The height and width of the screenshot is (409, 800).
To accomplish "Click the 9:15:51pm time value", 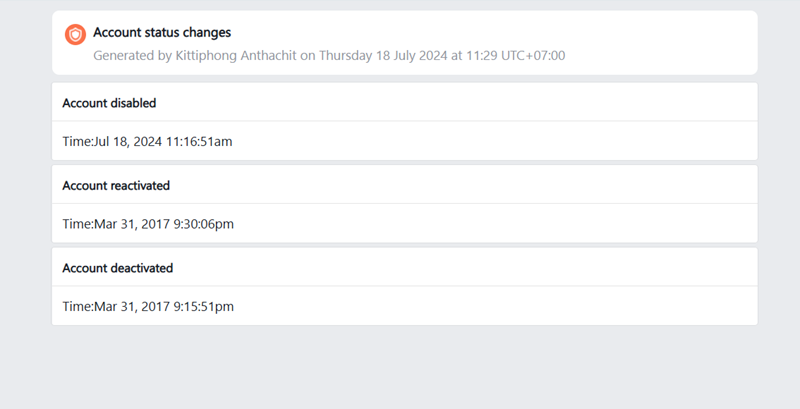I will point(203,306).
